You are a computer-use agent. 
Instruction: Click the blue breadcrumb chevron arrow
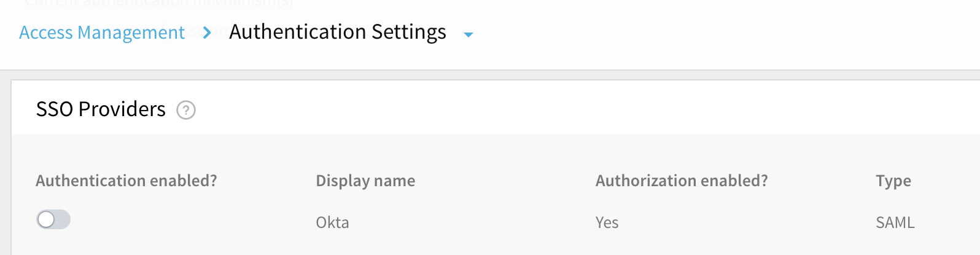(x=207, y=33)
